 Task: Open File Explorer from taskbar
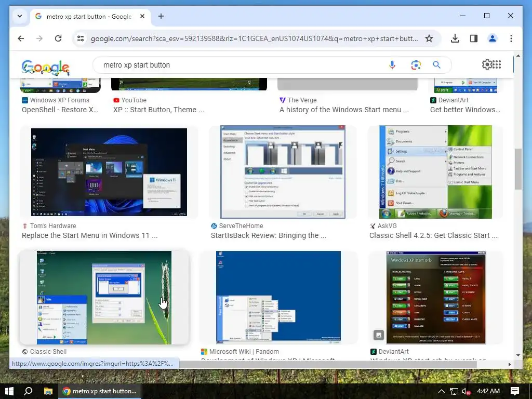(48, 391)
